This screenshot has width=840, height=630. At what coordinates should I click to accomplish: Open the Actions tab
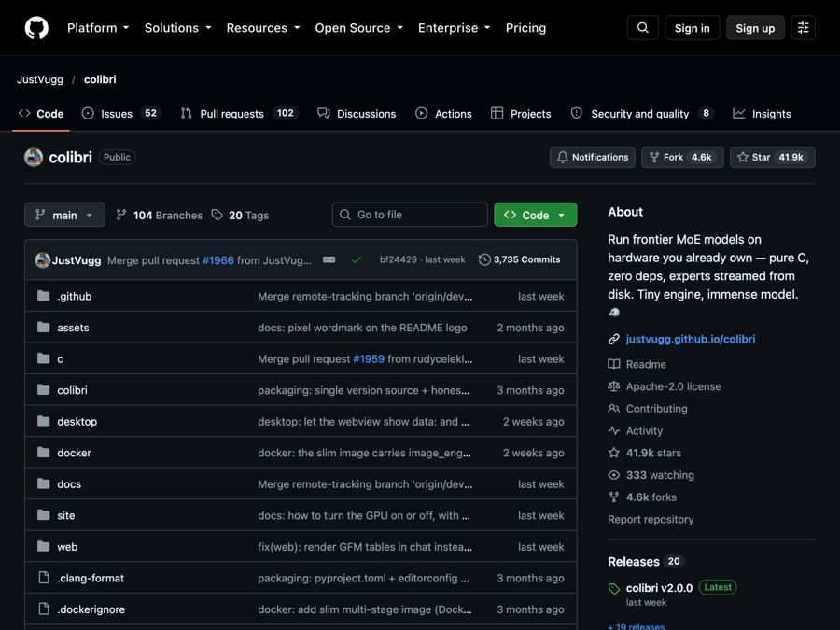(x=443, y=114)
